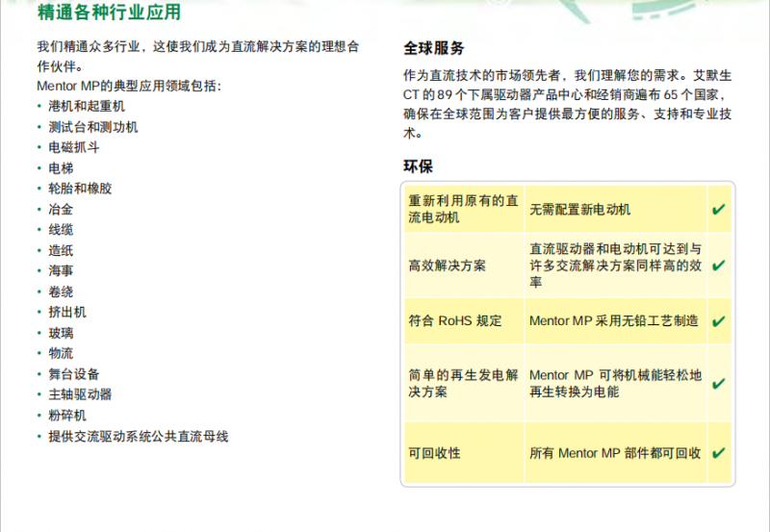Click the green checkmark in the 简单的再生发电解决方案 row
This screenshot has width=770, height=532.
point(718,383)
